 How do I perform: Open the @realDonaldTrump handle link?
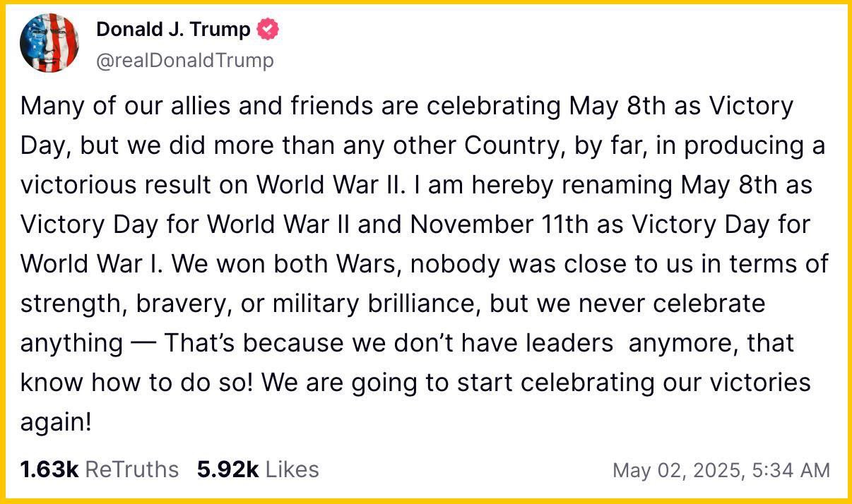(x=184, y=61)
